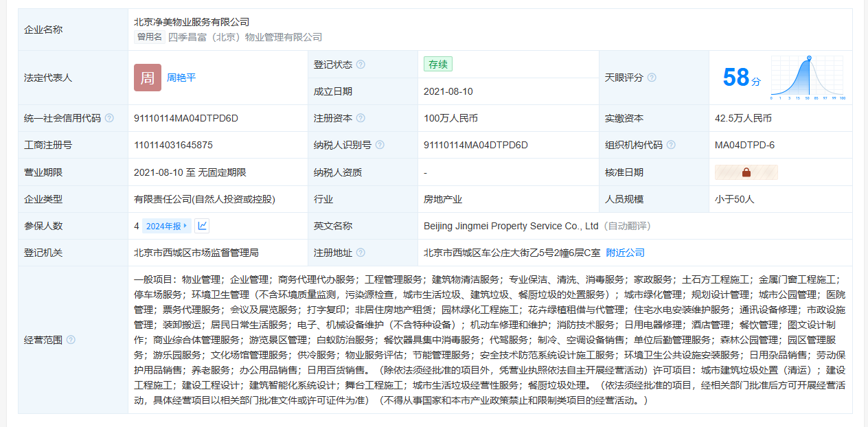Click the 曾用名 former name tag

[150, 37]
